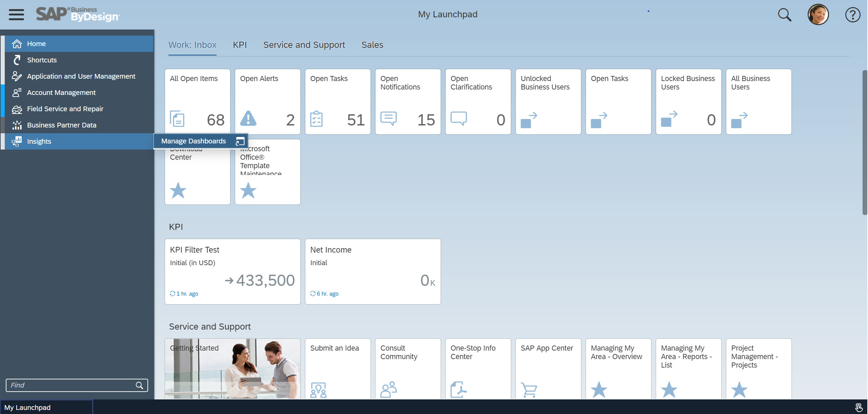Image resolution: width=868 pixels, height=414 pixels.
Task: Click the Account Management icon
Action: 17,93
